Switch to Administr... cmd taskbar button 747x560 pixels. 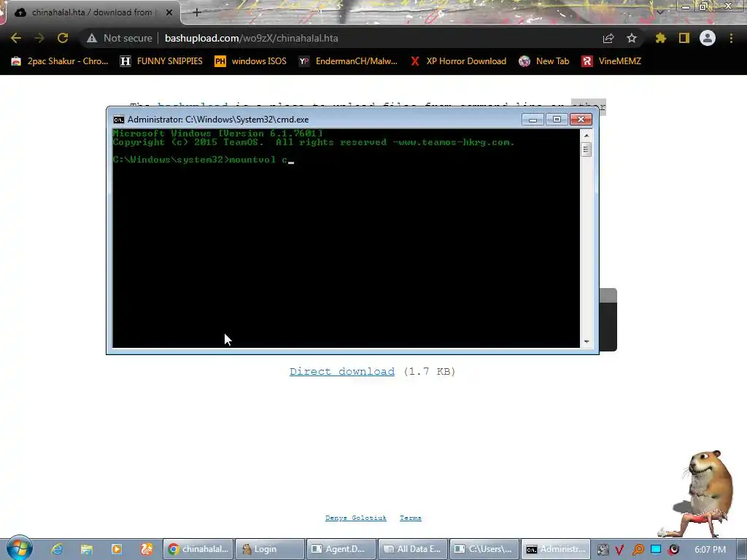(x=556, y=549)
